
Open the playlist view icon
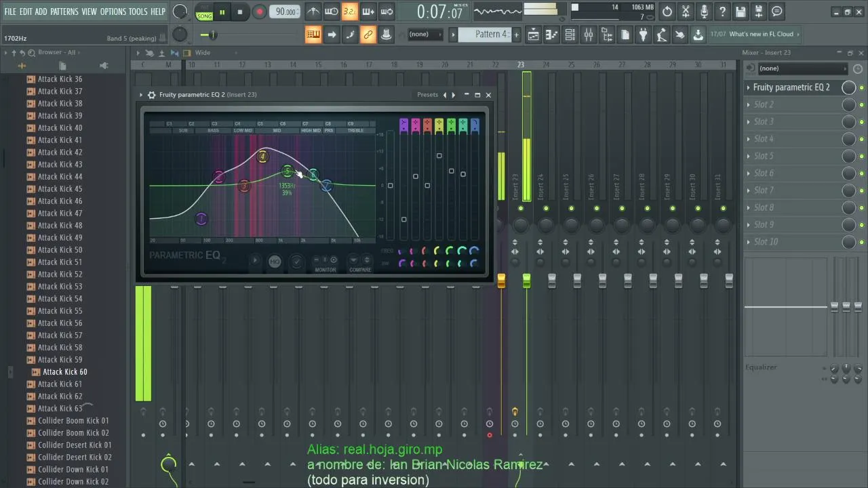[x=534, y=35]
